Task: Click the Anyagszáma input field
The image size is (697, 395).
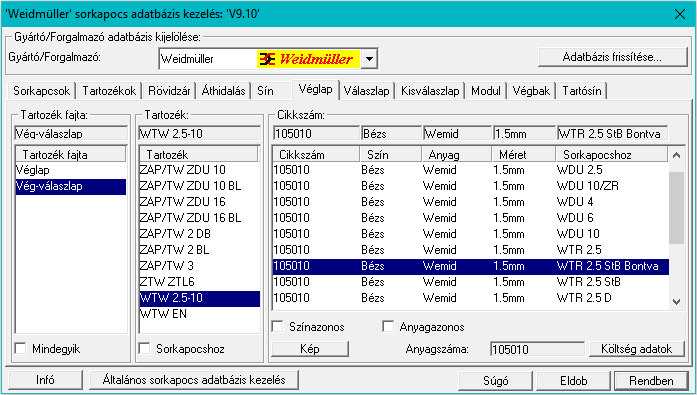Action: click(537, 349)
